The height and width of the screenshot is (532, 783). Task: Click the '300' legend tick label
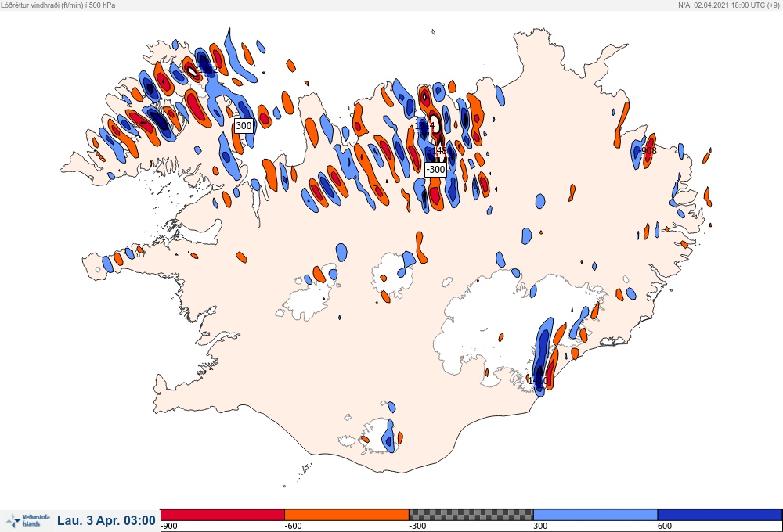point(540,526)
